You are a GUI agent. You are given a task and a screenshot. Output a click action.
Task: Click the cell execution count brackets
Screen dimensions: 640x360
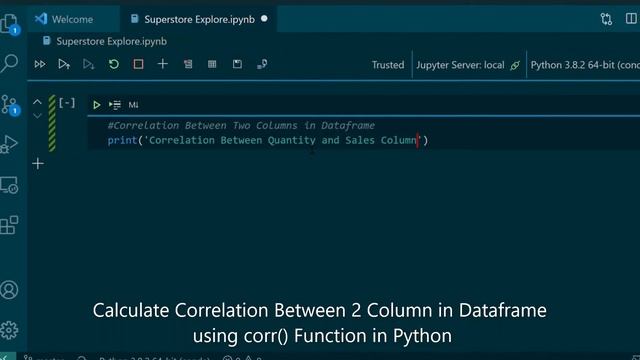coord(67,103)
